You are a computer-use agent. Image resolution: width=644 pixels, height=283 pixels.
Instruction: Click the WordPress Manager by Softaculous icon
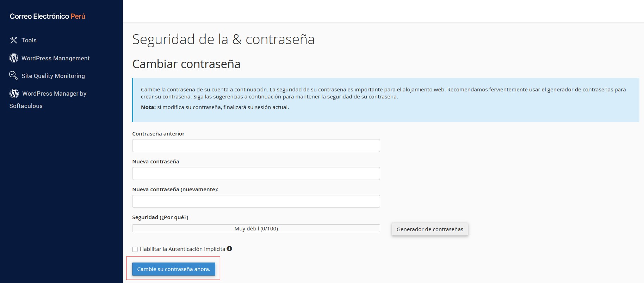click(14, 94)
